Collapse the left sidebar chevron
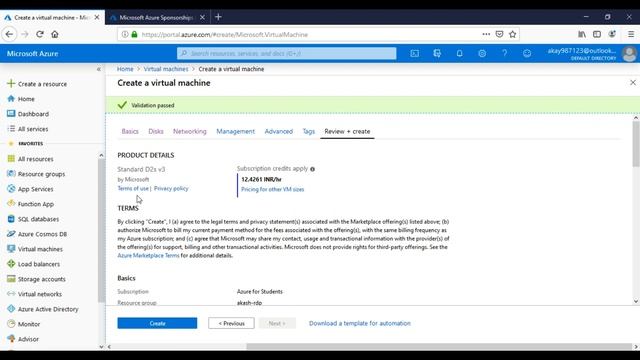640x360 pixels. 98,69
